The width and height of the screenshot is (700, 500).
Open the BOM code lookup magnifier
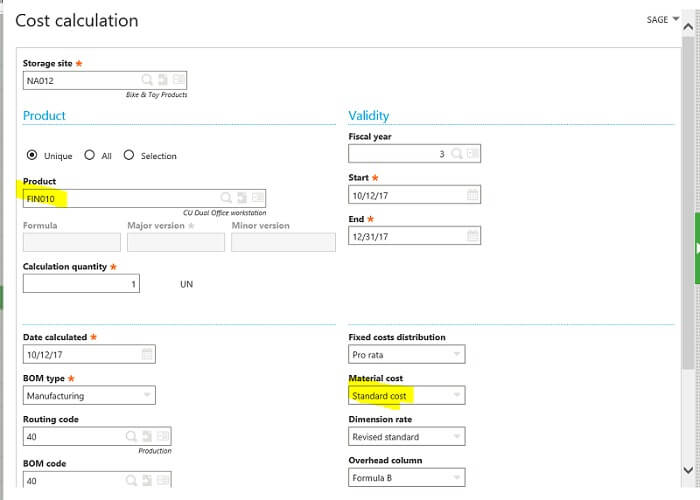point(131,480)
